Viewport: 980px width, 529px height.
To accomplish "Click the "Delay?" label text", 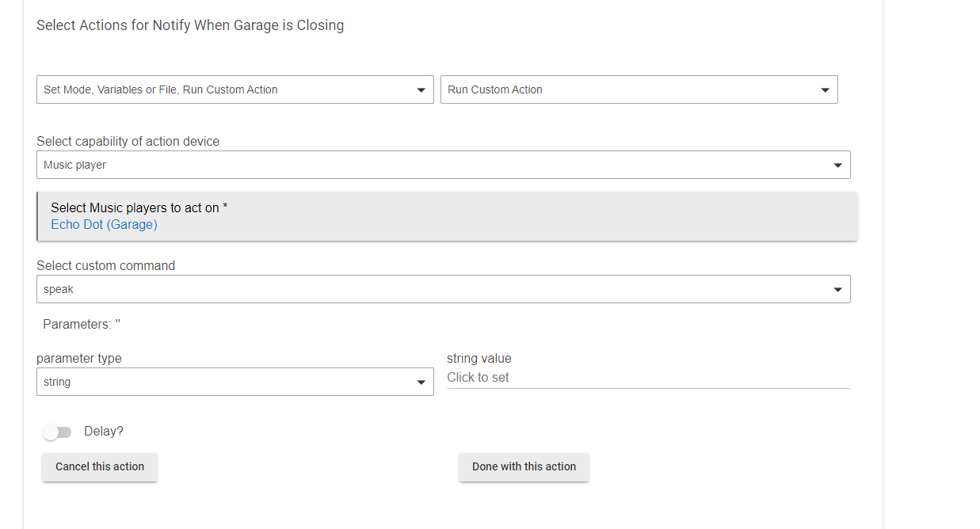I will coord(104,432).
